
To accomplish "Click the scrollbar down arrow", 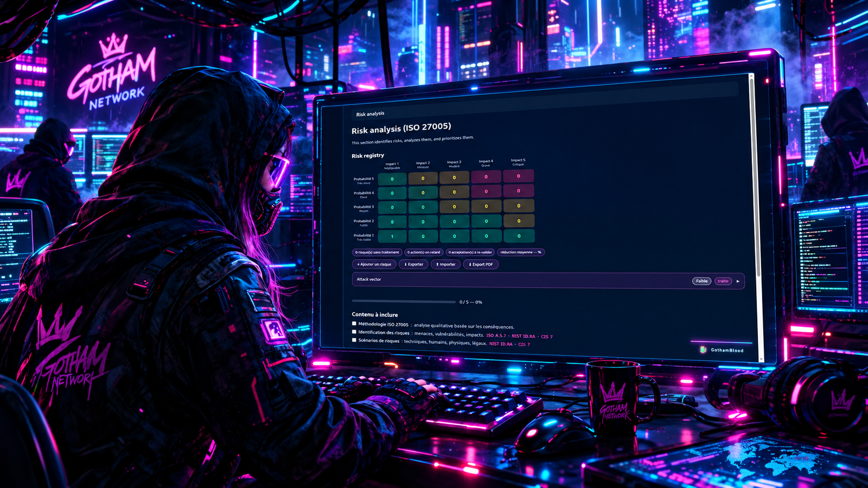I will tap(761, 358).
